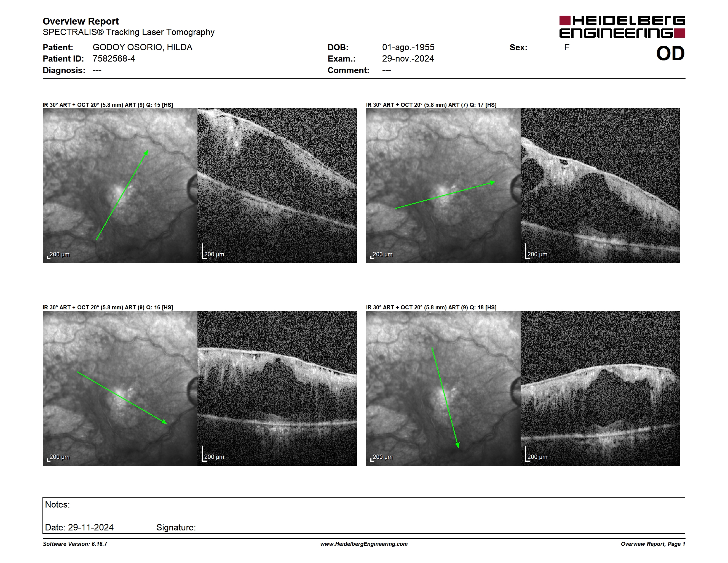The width and height of the screenshot is (728, 563).
Task: Click 200 µm scale bar in Q: 15 OCT
Action: 213,251
